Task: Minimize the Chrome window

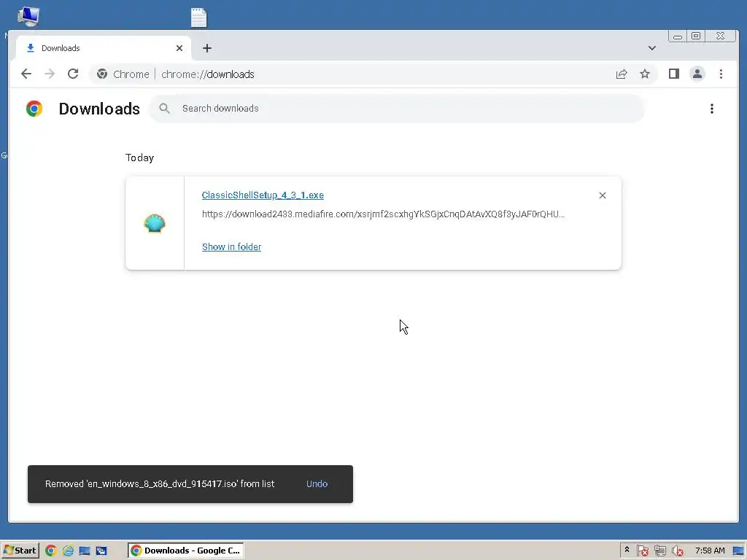Action: (x=678, y=36)
